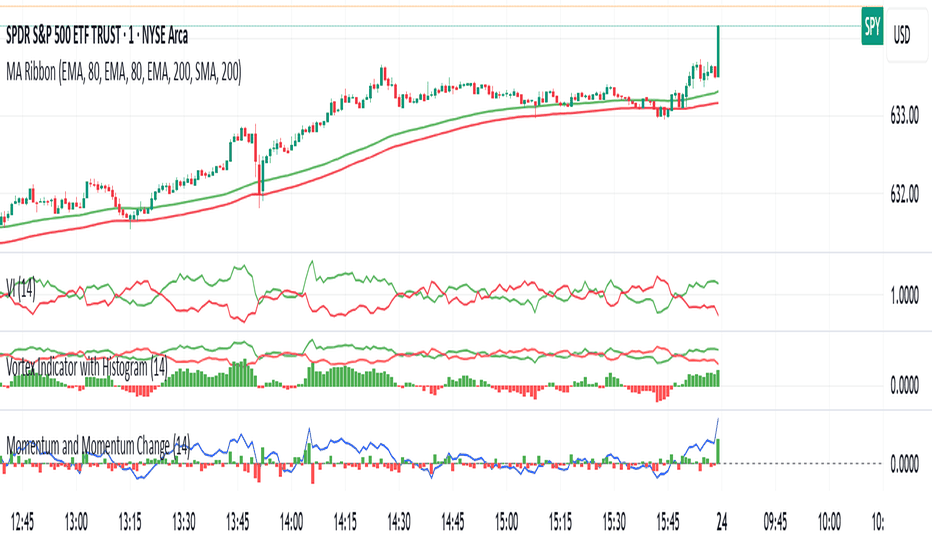Select Momentum and Momentum Change label
Viewport: 932px width, 550px height.
[x=98, y=445]
